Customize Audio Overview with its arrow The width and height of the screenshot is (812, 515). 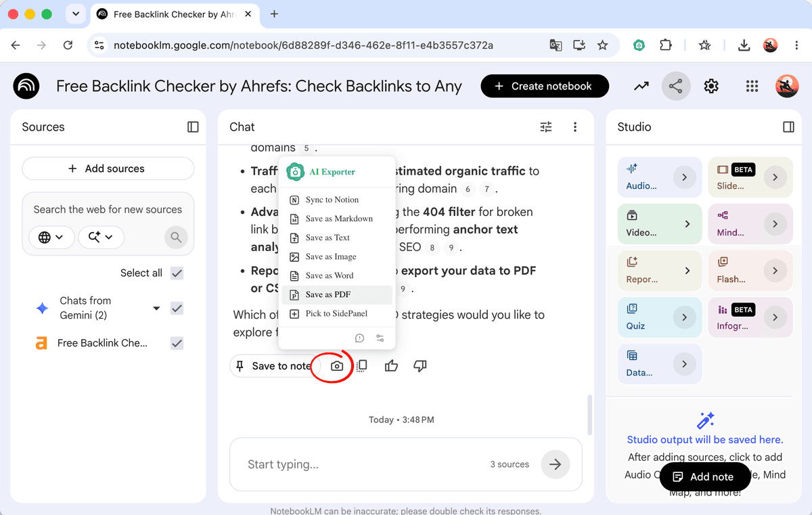(x=685, y=177)
